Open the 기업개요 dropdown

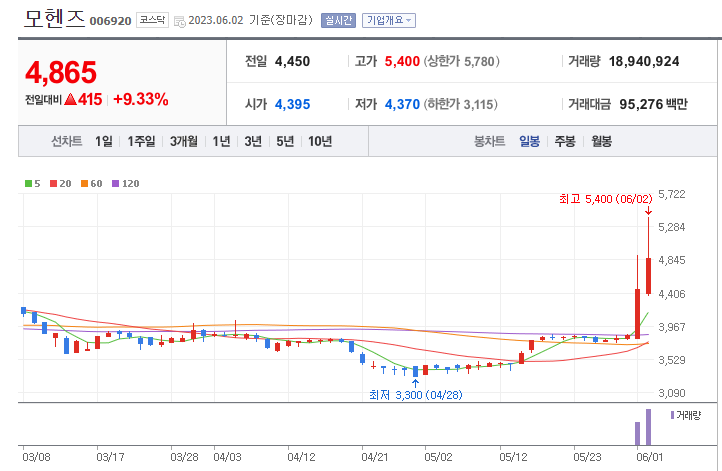coord(389,20)
